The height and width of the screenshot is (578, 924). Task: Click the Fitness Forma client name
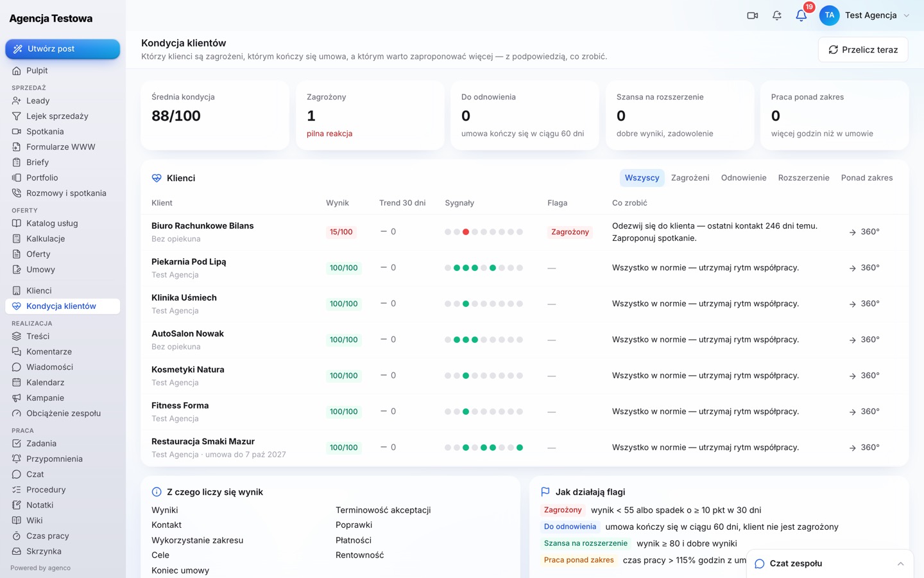pyautogui.click(x=180, y=406)
